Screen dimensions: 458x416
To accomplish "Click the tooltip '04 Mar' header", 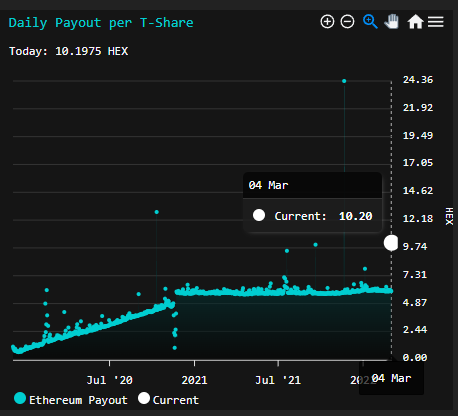I will [x=268, y=185].
